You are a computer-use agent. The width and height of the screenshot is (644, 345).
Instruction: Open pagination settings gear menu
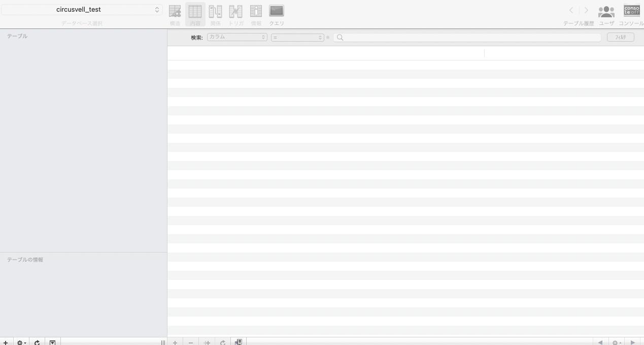(x=617, y=342)
